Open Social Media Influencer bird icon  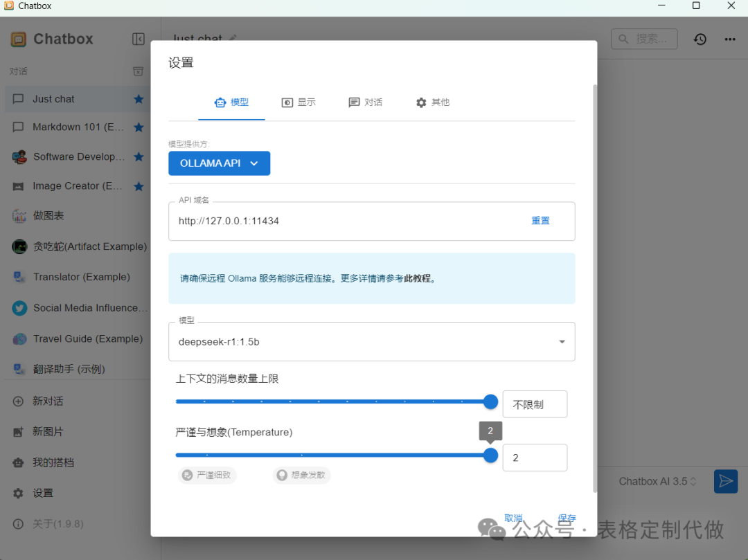tap(19, 308)
